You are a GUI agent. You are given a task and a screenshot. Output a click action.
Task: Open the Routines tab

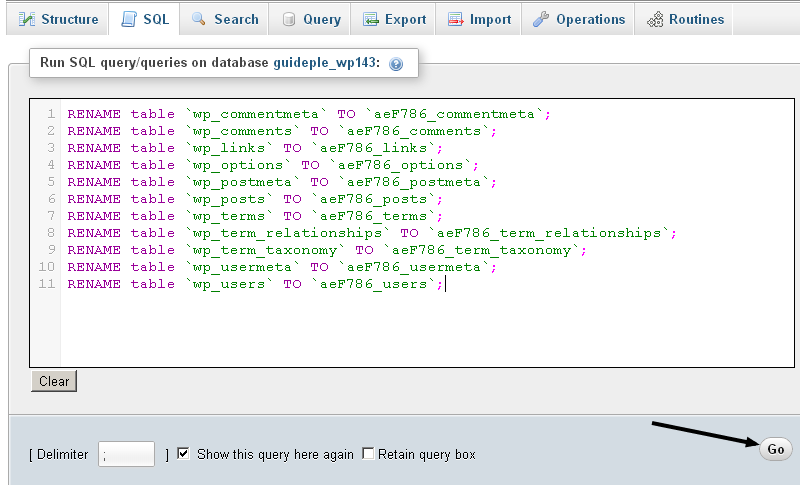[684, 19]
